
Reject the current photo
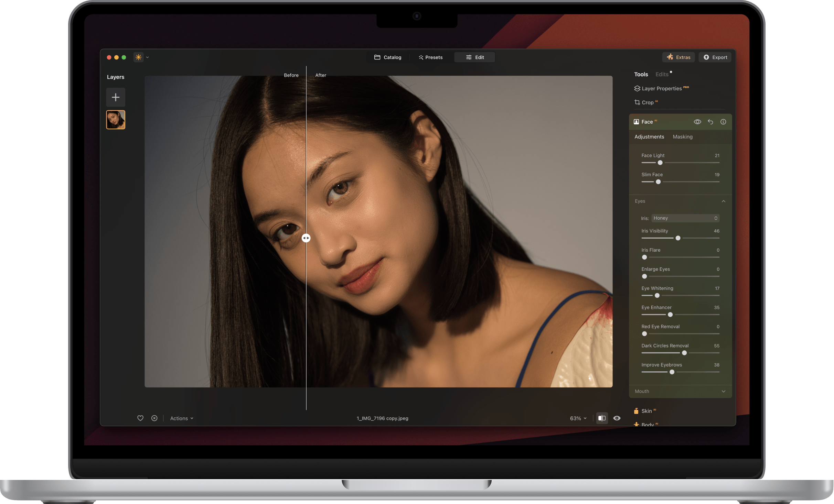pos(154,418)
